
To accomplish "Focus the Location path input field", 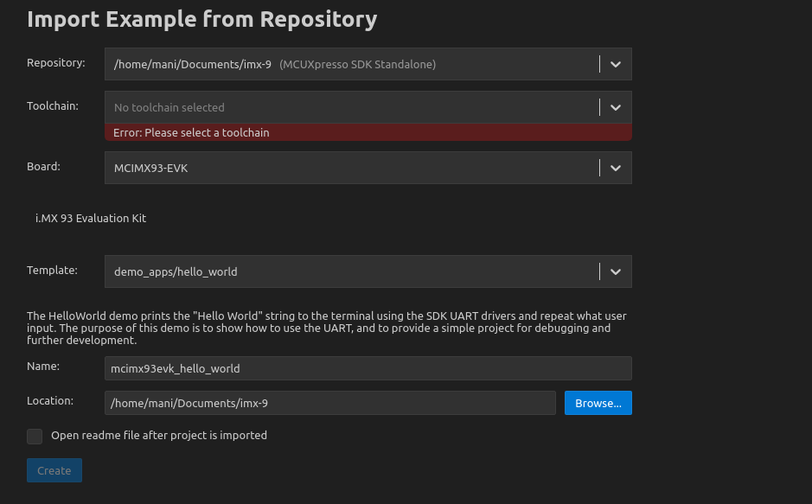I will click(329, 403).
